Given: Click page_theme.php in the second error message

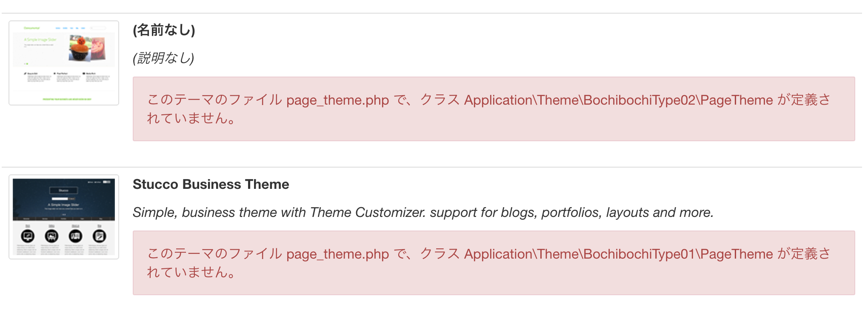Looking at the screenshot, I should 338,254.
